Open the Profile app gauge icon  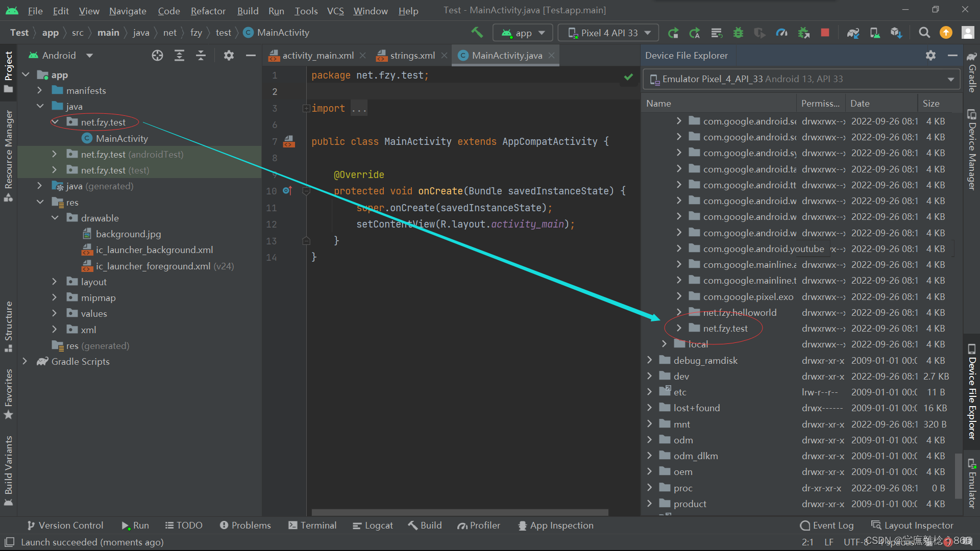coord(781,33)
